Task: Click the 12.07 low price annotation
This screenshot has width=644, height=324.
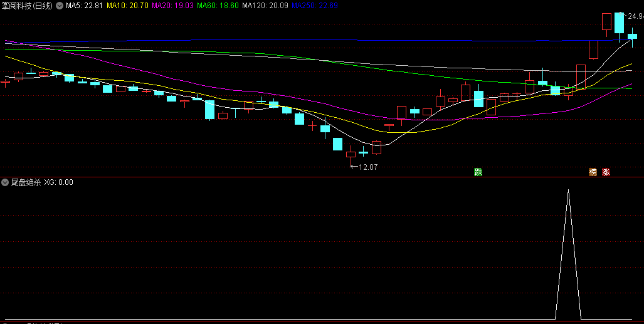Action: point(368,167)
